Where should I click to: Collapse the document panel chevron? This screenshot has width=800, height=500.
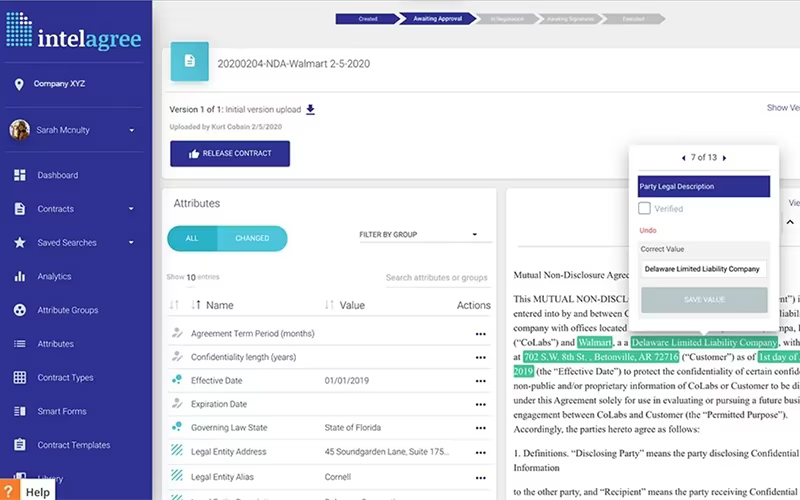[790, 222]
